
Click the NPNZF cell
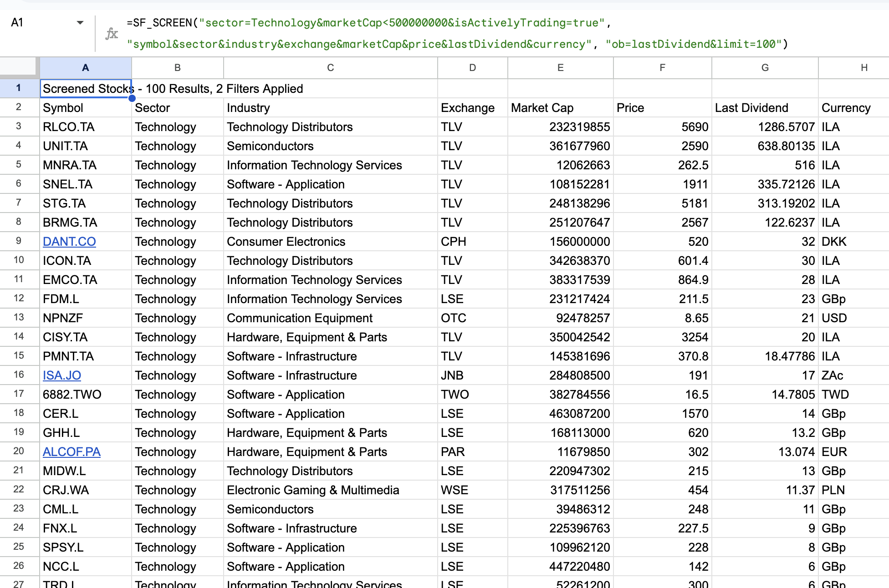click(86, 318)
